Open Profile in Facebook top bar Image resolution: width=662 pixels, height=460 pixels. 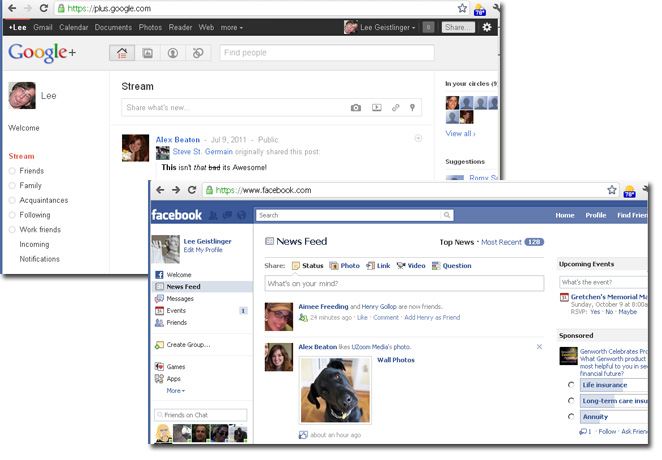click(595, 215)
